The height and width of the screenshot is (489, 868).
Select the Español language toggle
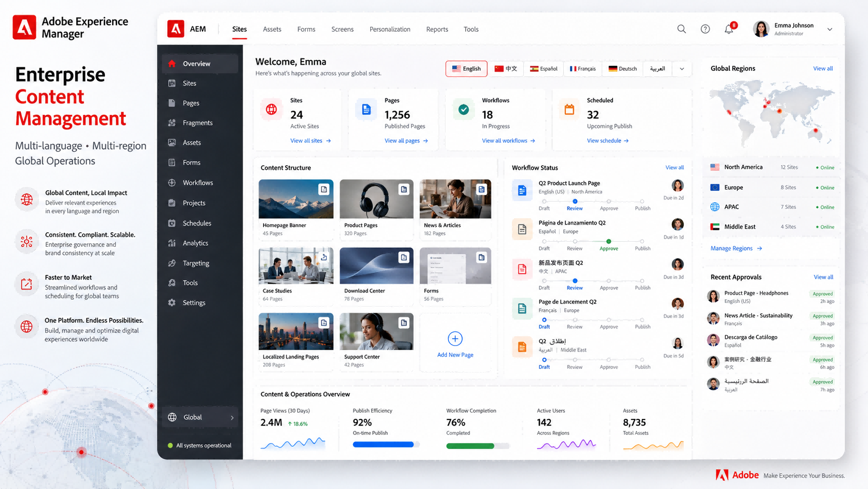(544, 69)
